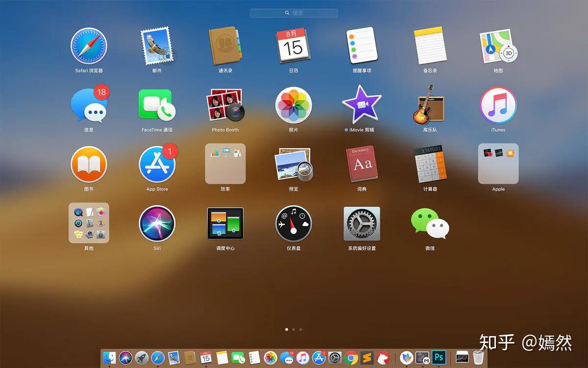Open the Trash in the Dock

(479, 357)
